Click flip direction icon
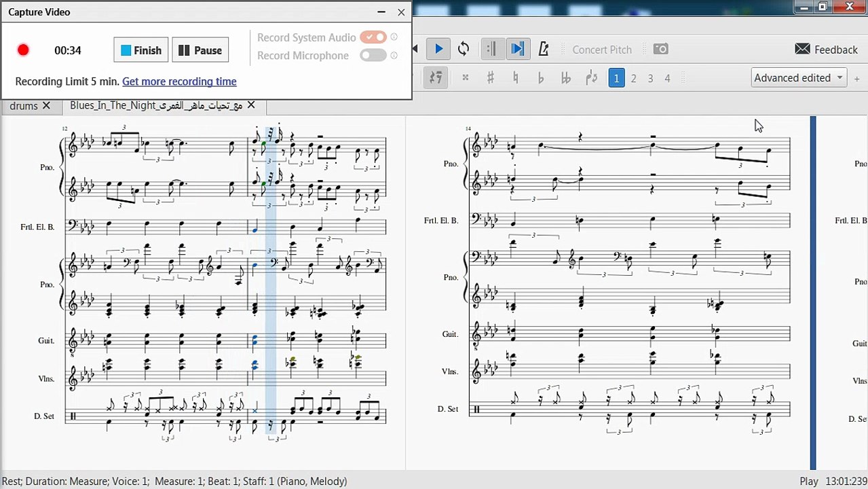This screenshot has height=489, width=868. coord(591,78)
